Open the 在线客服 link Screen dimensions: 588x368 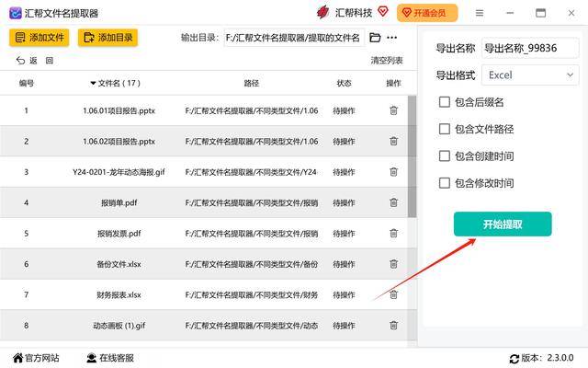(x=110, y=358)
